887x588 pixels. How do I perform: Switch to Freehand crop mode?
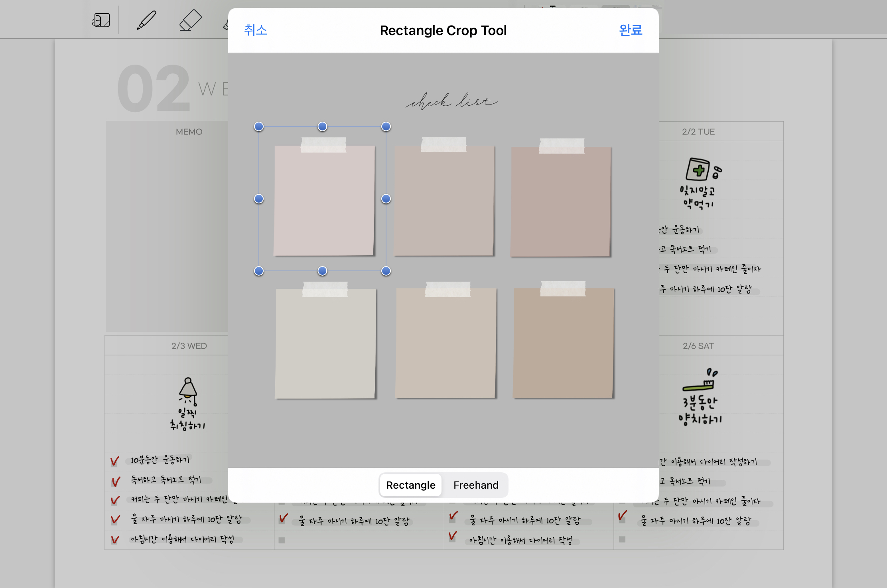476,485
